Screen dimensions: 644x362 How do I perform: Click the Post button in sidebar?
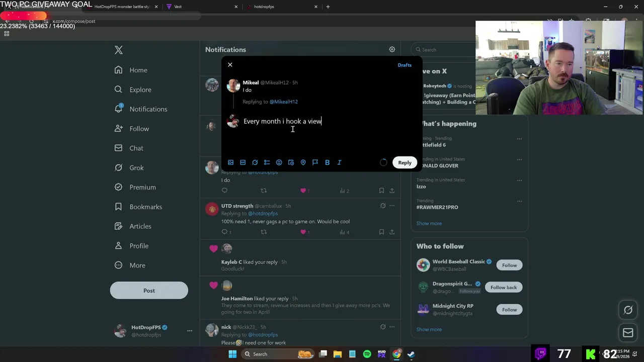click(x=149, y=291)
